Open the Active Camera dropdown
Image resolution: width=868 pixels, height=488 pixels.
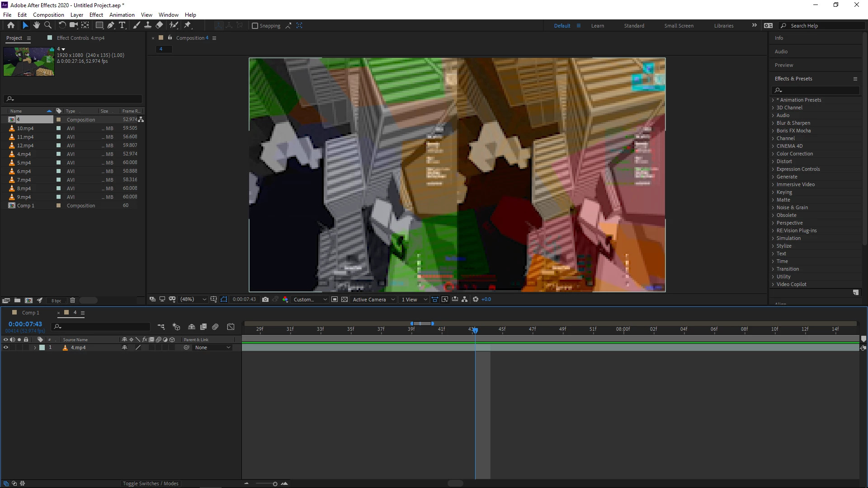click(374, 299)
